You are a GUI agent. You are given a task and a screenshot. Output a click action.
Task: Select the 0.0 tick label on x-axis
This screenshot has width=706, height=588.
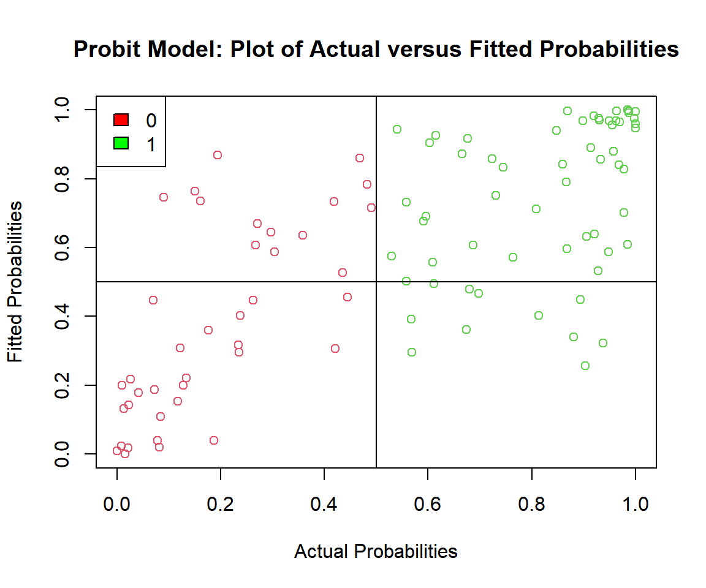pos(116,505)
